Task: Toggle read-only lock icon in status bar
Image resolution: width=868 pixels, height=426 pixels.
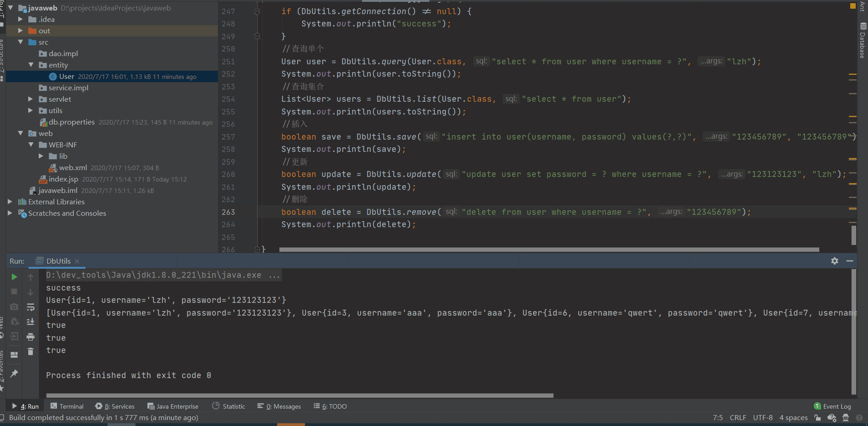Action: pyautogui.click(x=817, y=418)
